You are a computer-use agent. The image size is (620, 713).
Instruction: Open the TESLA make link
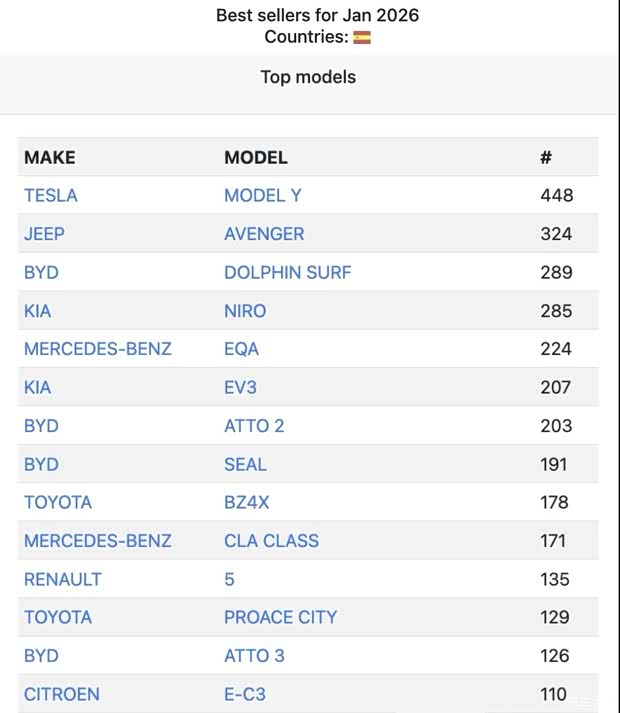click(51, 195)
